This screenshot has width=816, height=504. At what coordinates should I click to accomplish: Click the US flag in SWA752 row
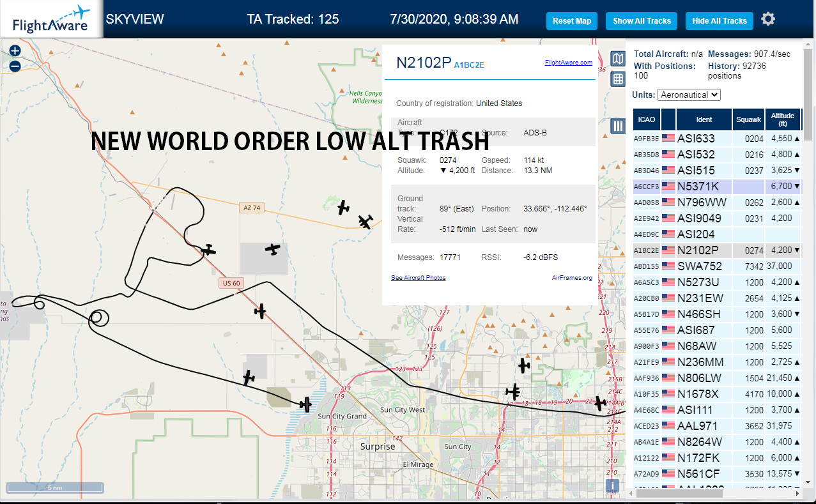click(668, 266)
